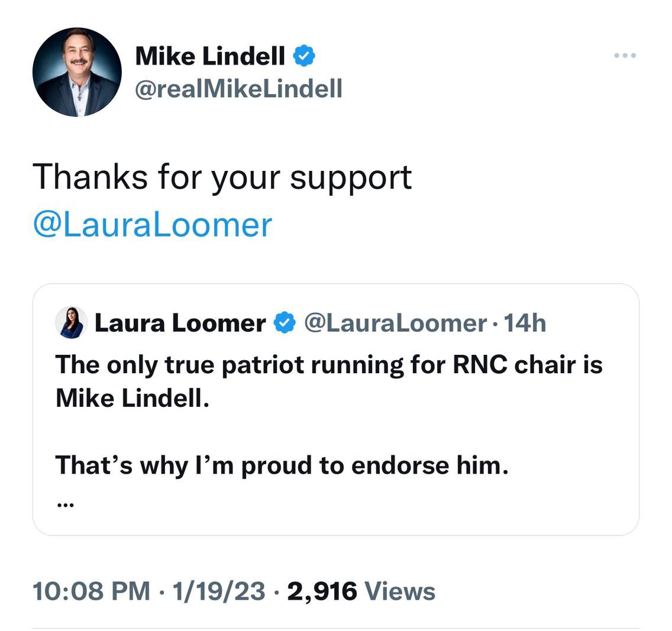Open the tweet's three-dot more options menu

625,56
